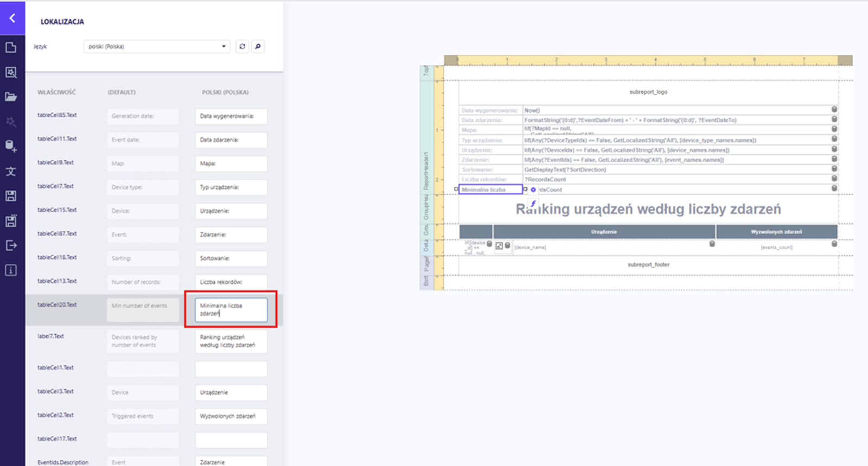Open the info icon in the sidebar
The width and height of the screenshot is (868, 466).
tap(11, 270)
